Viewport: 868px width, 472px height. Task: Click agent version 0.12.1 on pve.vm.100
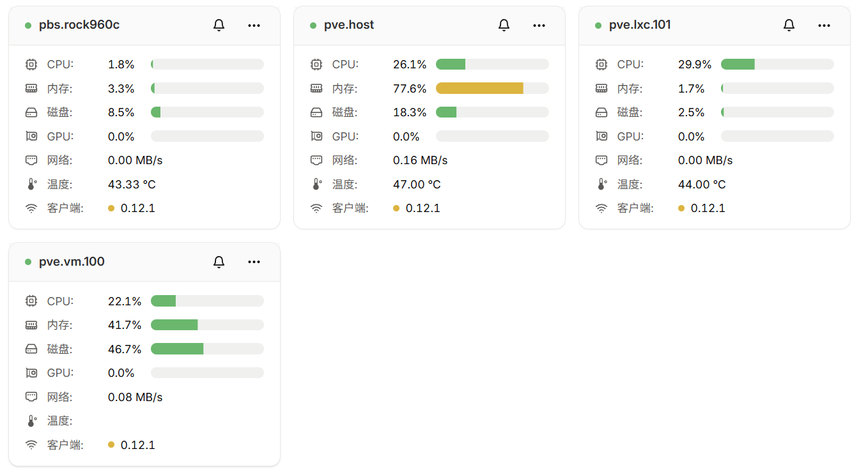(138, 445)
